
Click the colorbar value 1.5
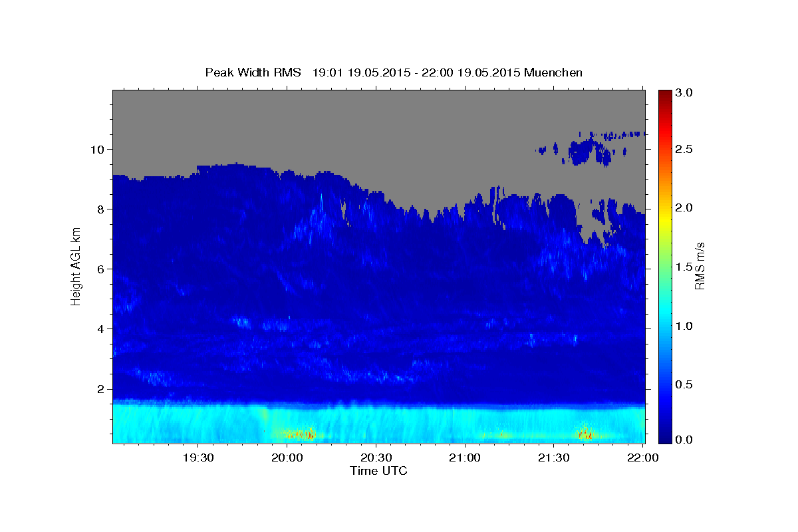pyautogui.click(x=684, y=267)
